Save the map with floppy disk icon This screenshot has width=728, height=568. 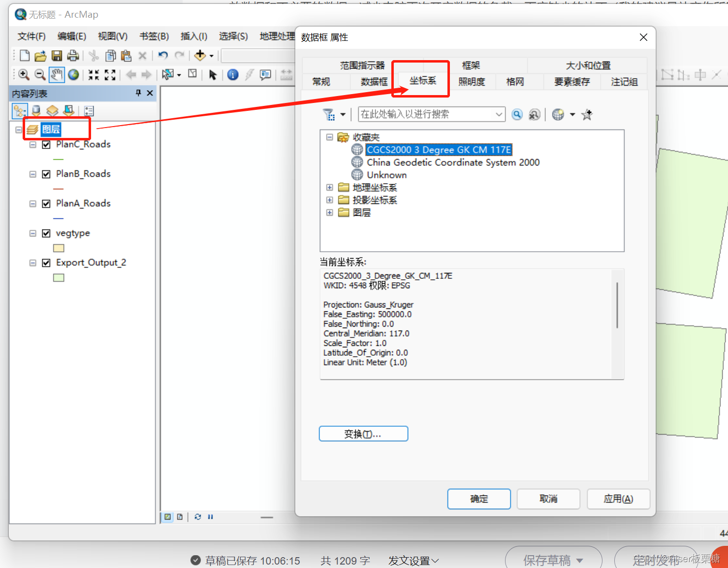click(x=57, y=56)
